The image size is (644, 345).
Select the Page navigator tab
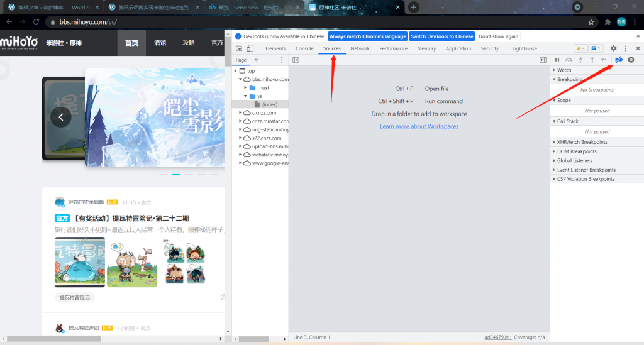pyautogui.click(x=241, y=60)
